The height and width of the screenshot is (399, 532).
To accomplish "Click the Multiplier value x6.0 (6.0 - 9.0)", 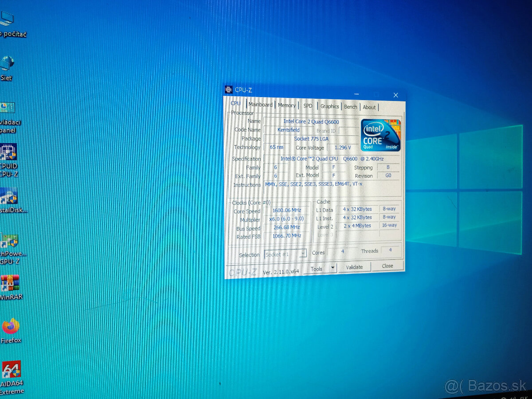I will [x=287, y=219].
